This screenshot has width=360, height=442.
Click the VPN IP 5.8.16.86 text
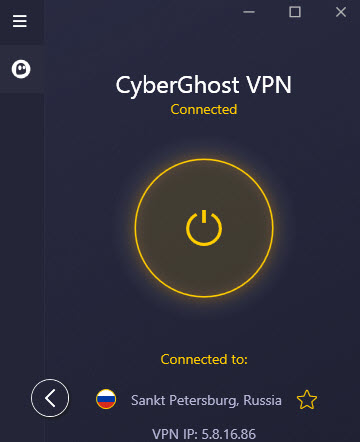(204, 434)
